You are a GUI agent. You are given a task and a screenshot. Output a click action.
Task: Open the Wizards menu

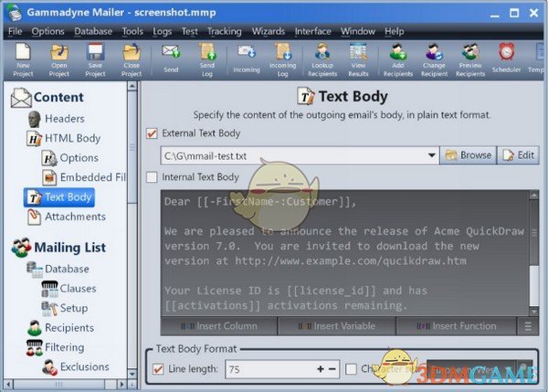pyautogui.click(x=269, y=31)
